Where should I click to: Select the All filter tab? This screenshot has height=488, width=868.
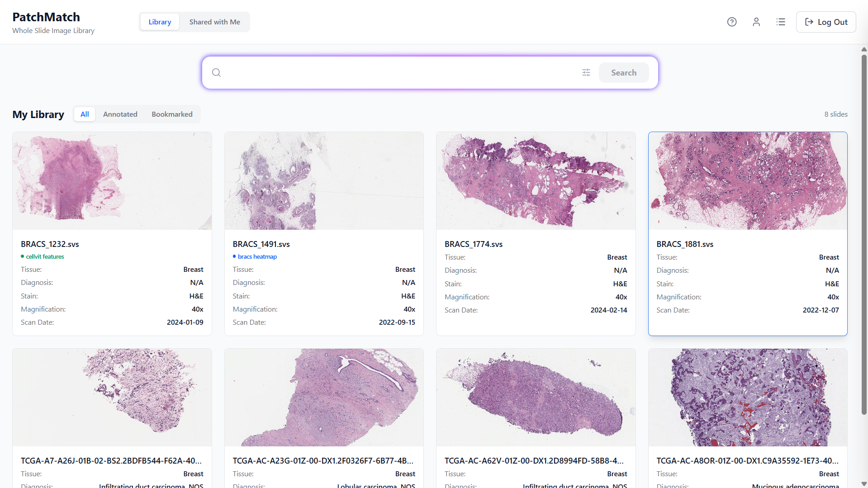[x=85, y=114]
